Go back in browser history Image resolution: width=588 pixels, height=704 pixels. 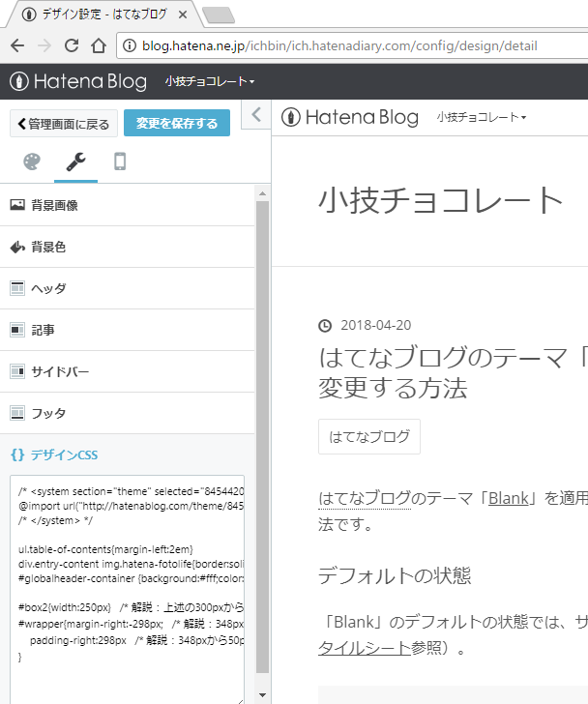[x=17, y=45]
